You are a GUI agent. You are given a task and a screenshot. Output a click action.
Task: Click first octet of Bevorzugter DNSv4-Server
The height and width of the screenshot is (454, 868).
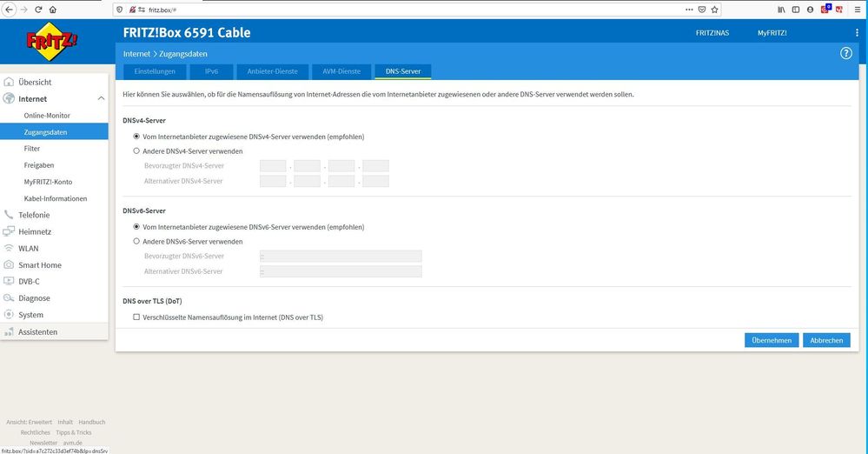click(x=273, y=166)
